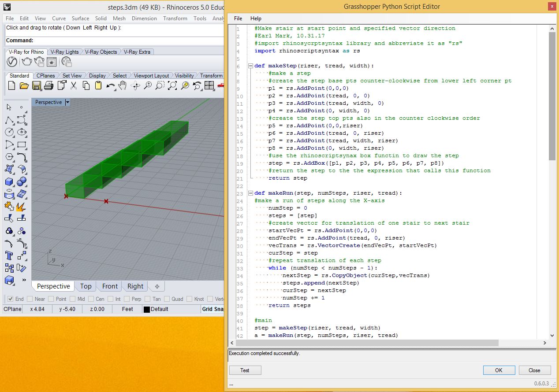559x392 pixels.
Task: Enable the Tan object snap checkbox
Action: click(x=147, y=299)
